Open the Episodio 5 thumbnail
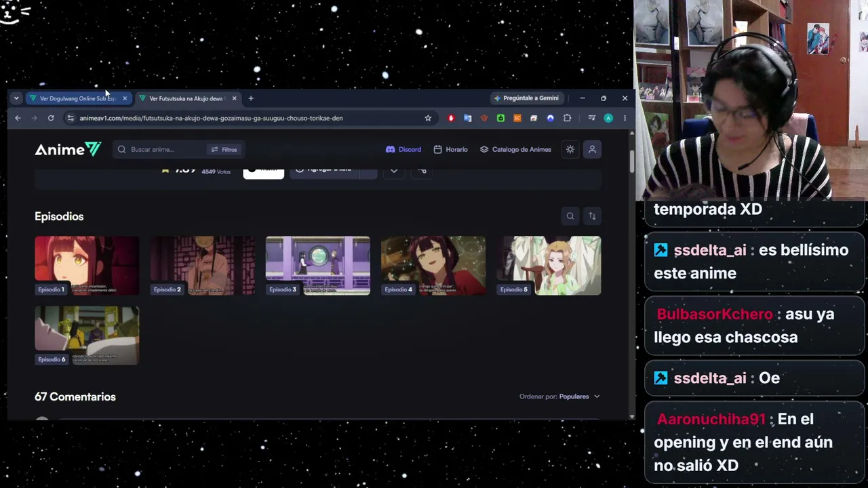The height and width of the screenshot is (488, 868). (x=549, y=266)
